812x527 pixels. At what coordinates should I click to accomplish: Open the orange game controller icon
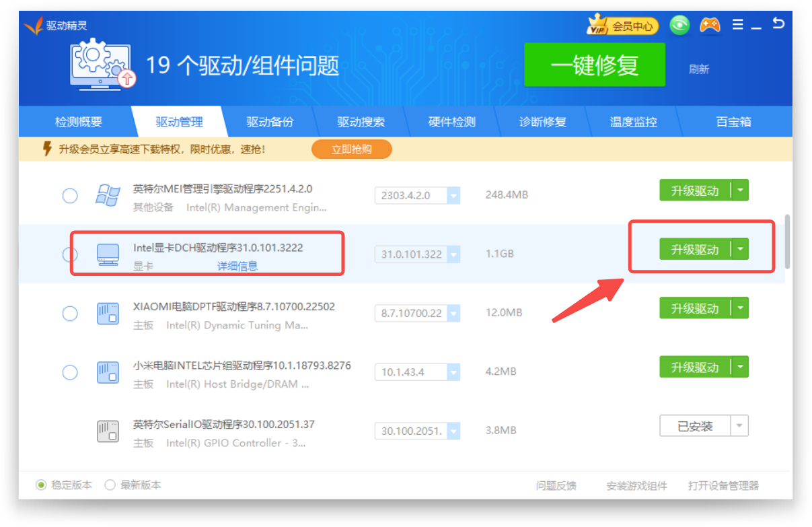coord(709,26)
